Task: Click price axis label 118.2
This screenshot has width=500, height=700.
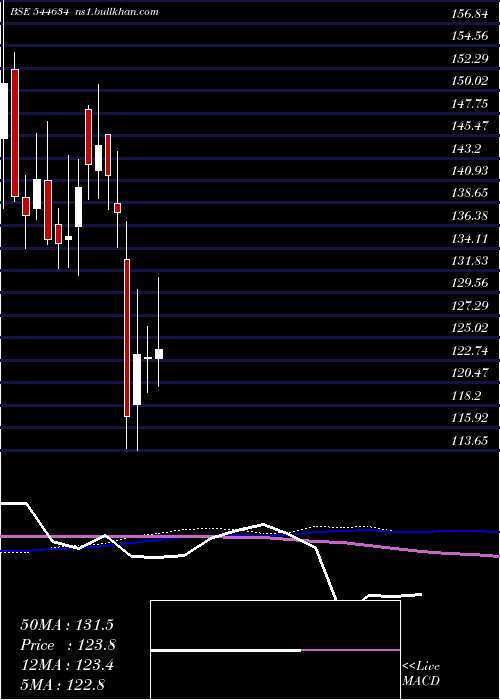Action: coord(467,396)
